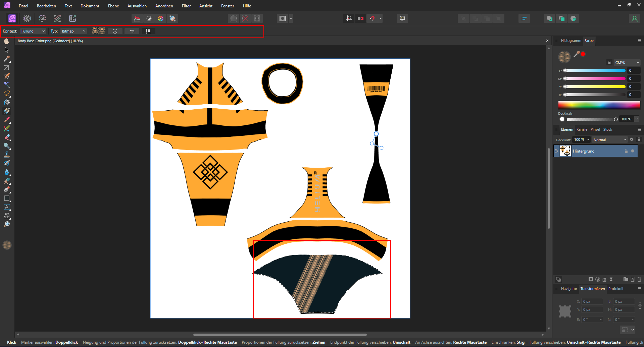
Task: Select the Artistic Text tool
Action: click(7, 207)
